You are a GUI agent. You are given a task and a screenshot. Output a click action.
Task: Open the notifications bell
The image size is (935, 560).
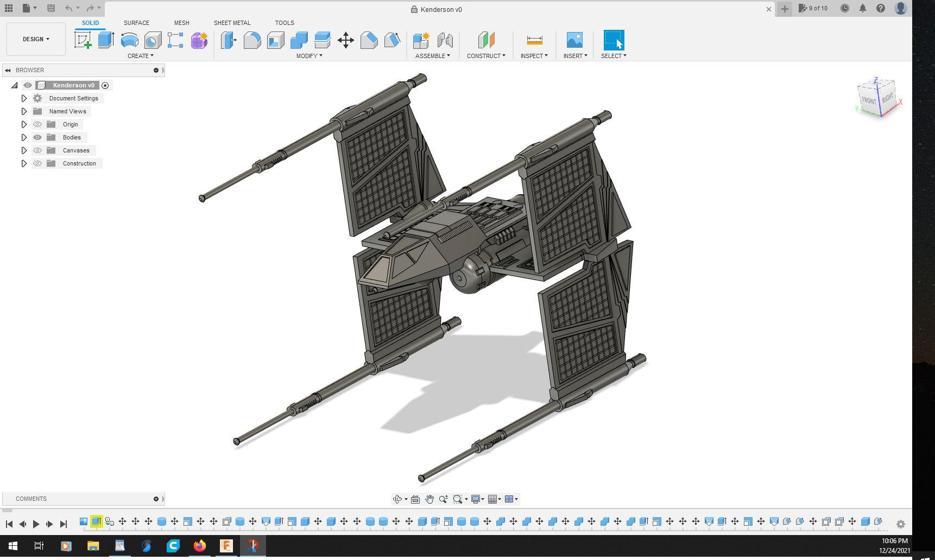tap(863, 8)
